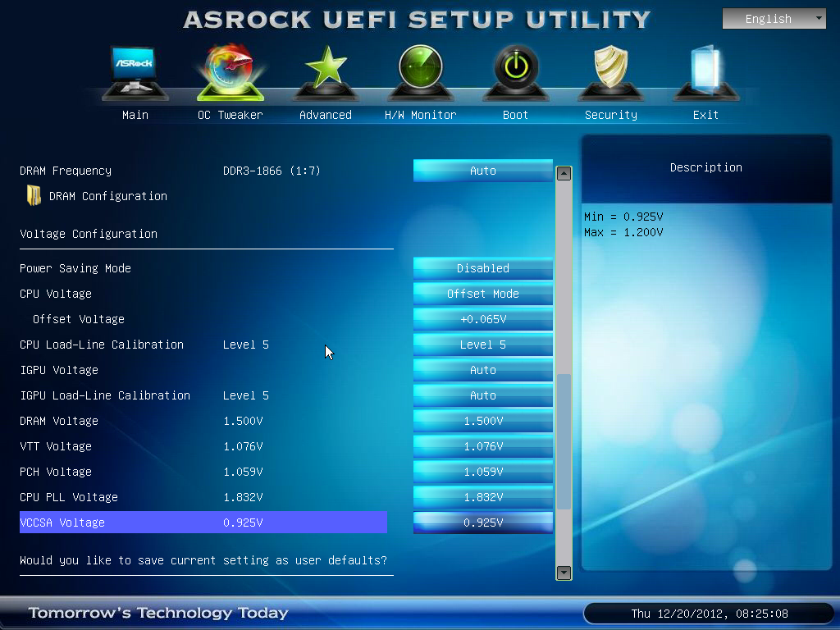Select the OC Tweaker speedometer icon
This screenshot has height=630, width=840.
click(x=231, y=72)
